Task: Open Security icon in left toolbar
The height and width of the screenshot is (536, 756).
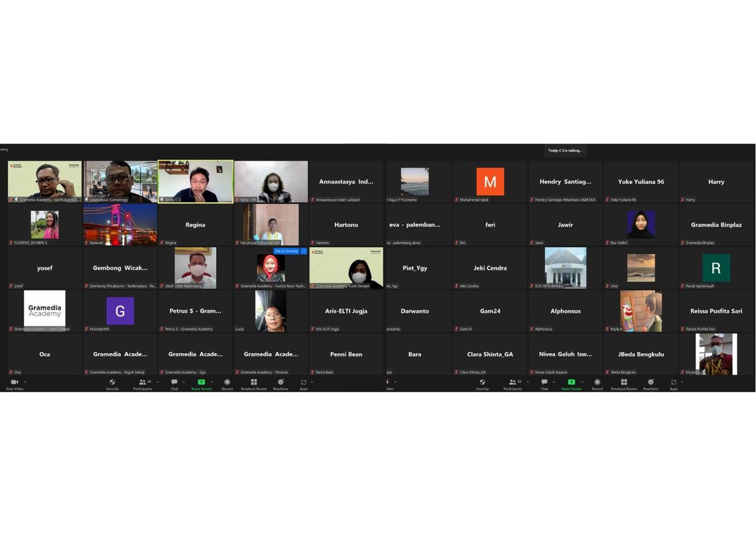Action: click(x=112, y=383)
